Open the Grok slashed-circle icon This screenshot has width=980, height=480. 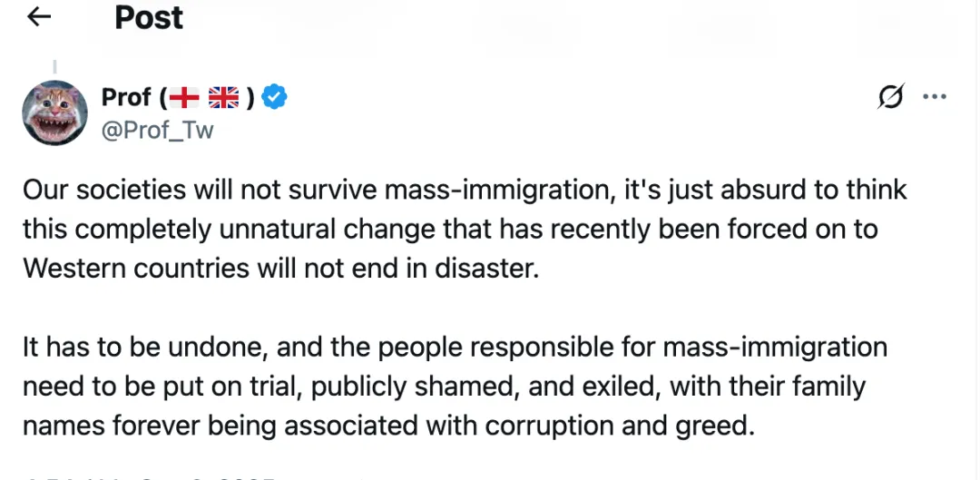click(890, 98)
